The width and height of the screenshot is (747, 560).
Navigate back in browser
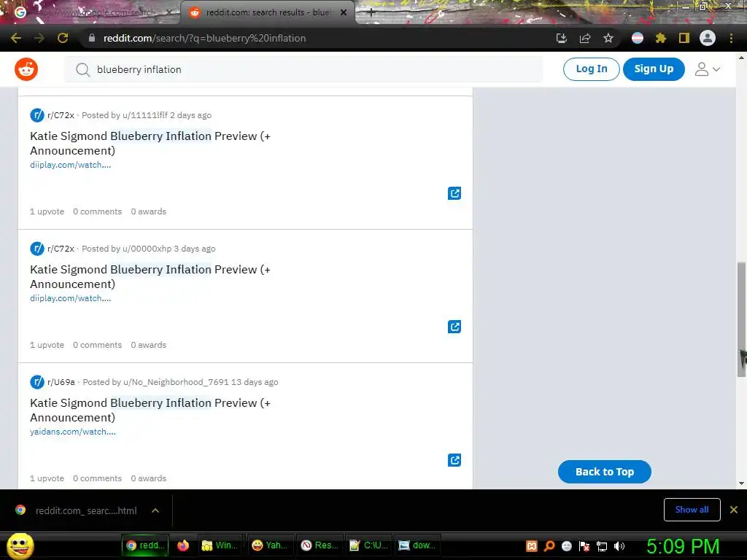(x=16, y=38)
